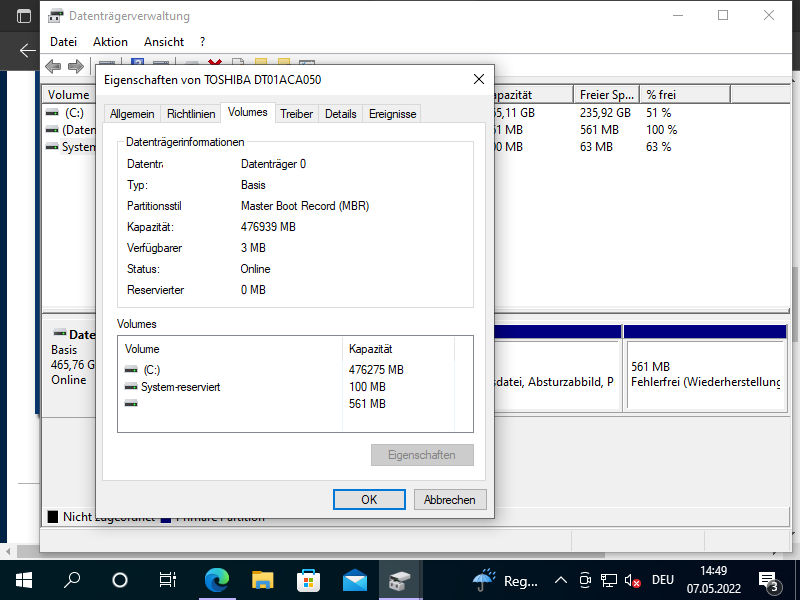Open the ? help menu
Screen dimensions: 800x600
[x=203, y=42]
